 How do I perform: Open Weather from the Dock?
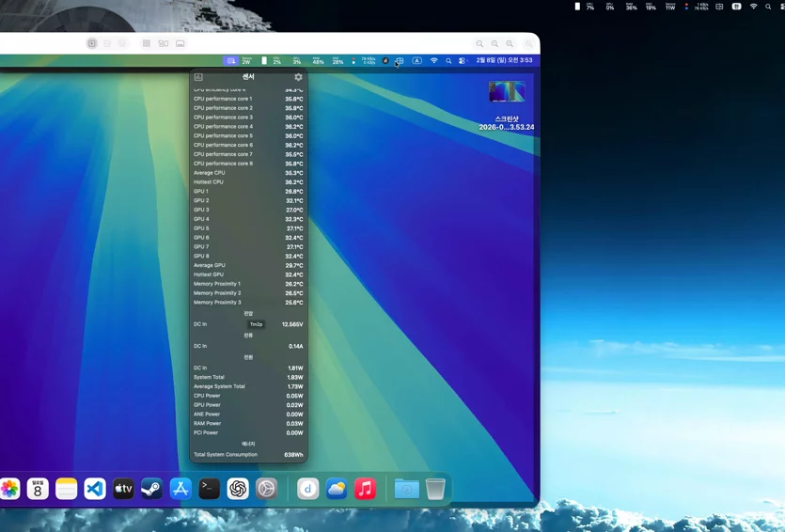click(337, 489)
